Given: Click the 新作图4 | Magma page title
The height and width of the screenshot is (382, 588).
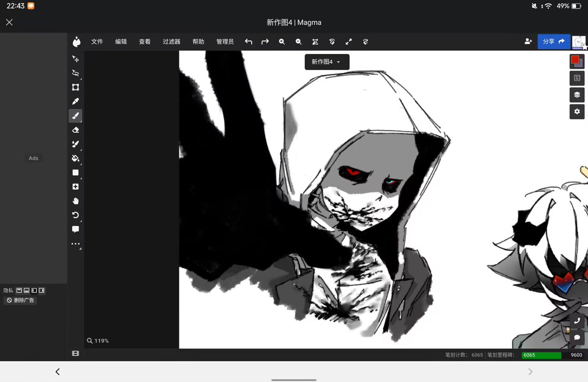Looking at the screenshot, I should (294, 22).
